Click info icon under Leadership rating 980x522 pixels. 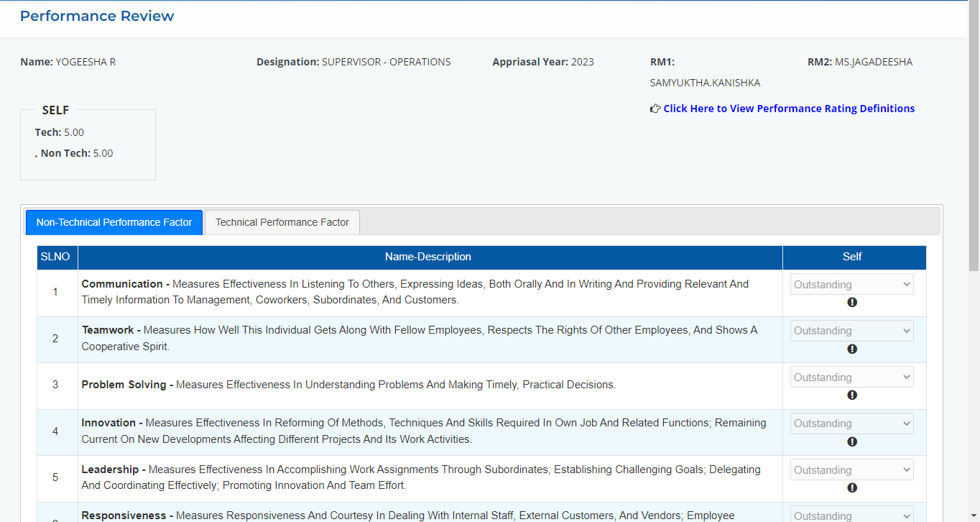coord(852,487)
